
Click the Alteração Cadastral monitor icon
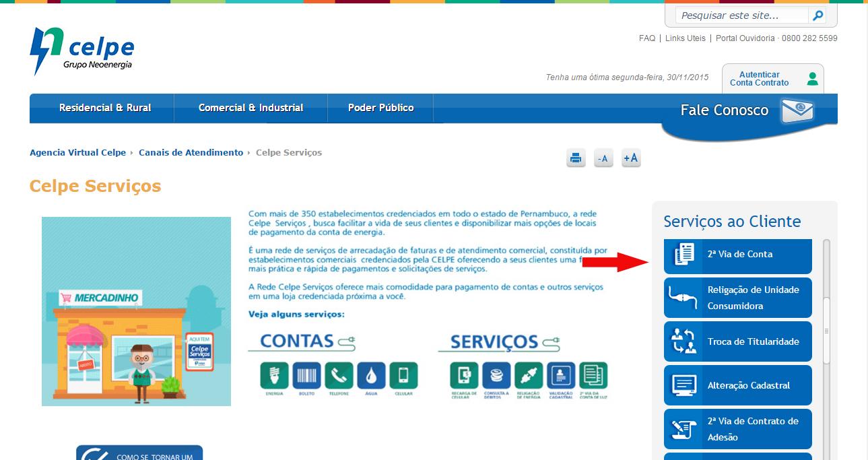[683, 385]
